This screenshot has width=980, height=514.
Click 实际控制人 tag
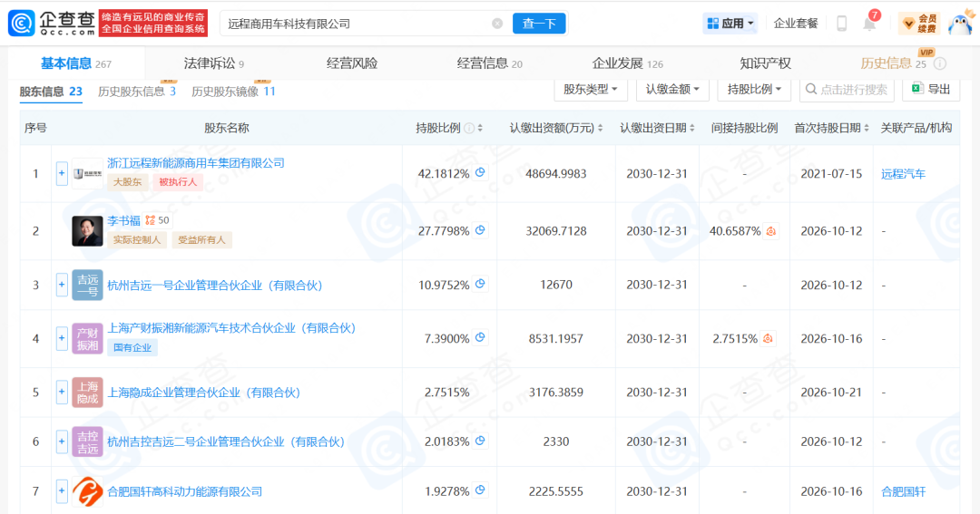(x=137, y=240)
